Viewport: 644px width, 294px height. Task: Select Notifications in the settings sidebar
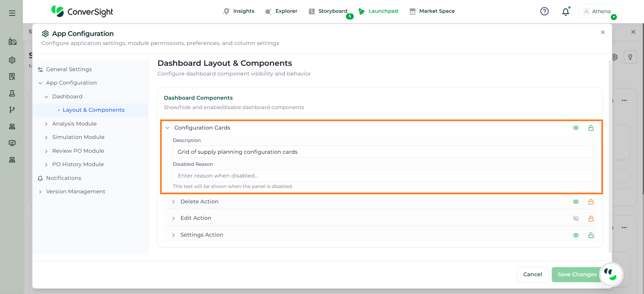coord(63,178)
